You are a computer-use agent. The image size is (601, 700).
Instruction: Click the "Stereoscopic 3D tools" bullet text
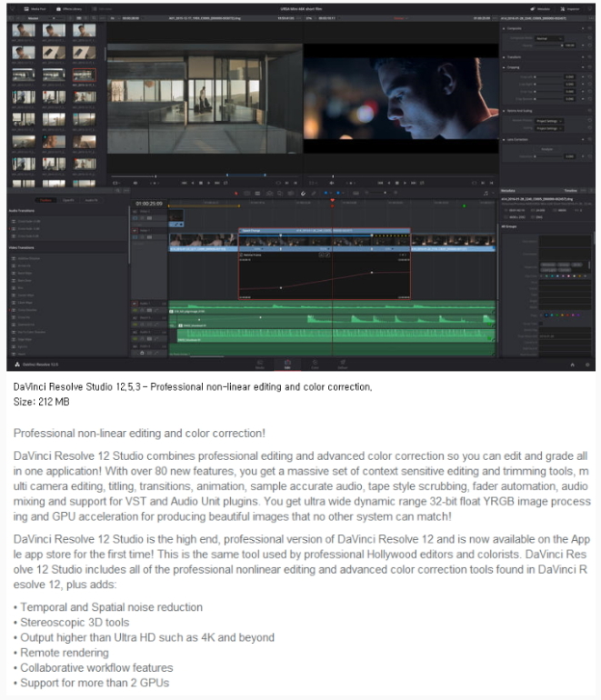(x=75, y=623)
